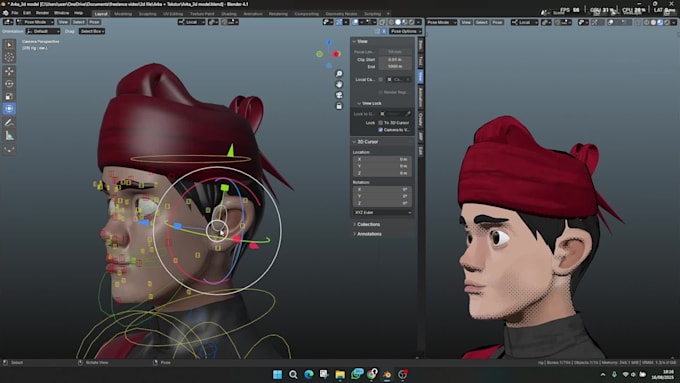This screenshot has width=680, height=383.
Task: Click the 3D Cursor Location X field
Action: tap(382, 159)
